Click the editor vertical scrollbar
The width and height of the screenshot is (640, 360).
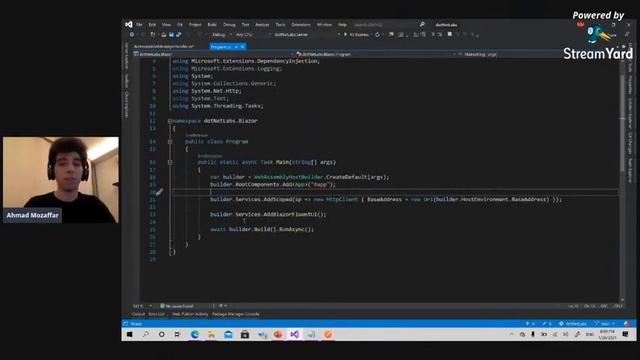coord(622,180)
